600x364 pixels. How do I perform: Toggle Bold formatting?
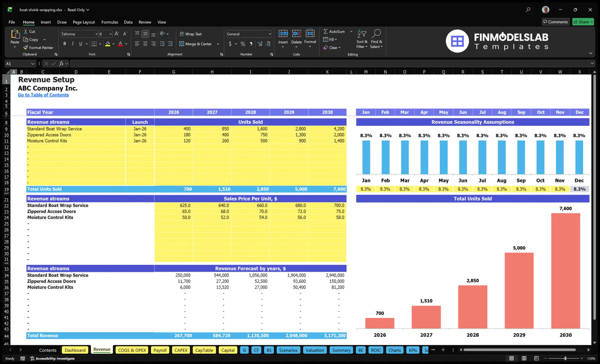[65, 44]
